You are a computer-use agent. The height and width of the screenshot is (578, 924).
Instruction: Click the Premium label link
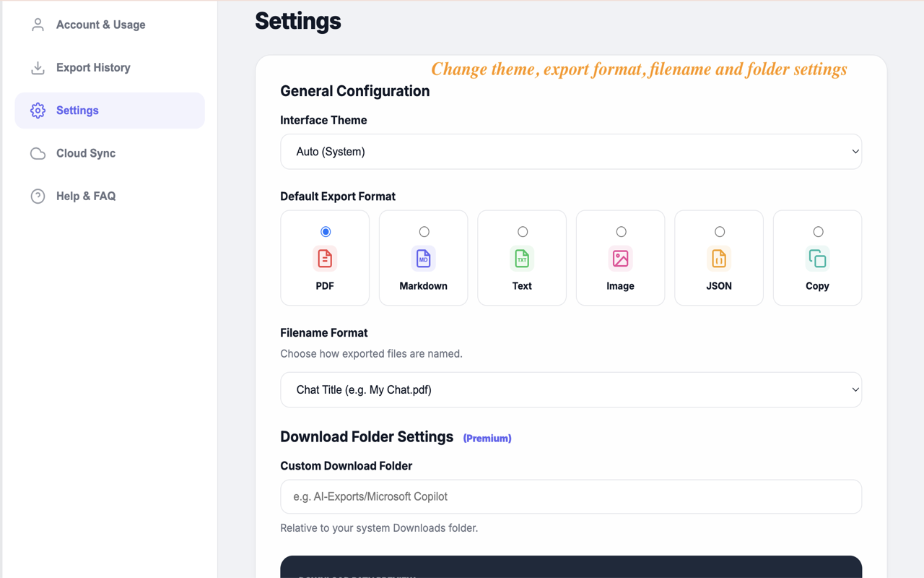pyautogui.click(x=487, y=439)
